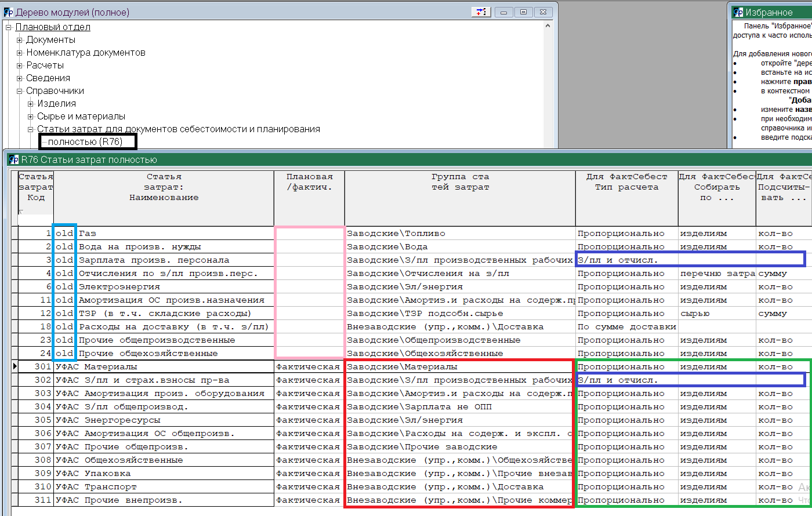
Task: Open the полностью (R76) tree item
Action: (x=85, y=141)
